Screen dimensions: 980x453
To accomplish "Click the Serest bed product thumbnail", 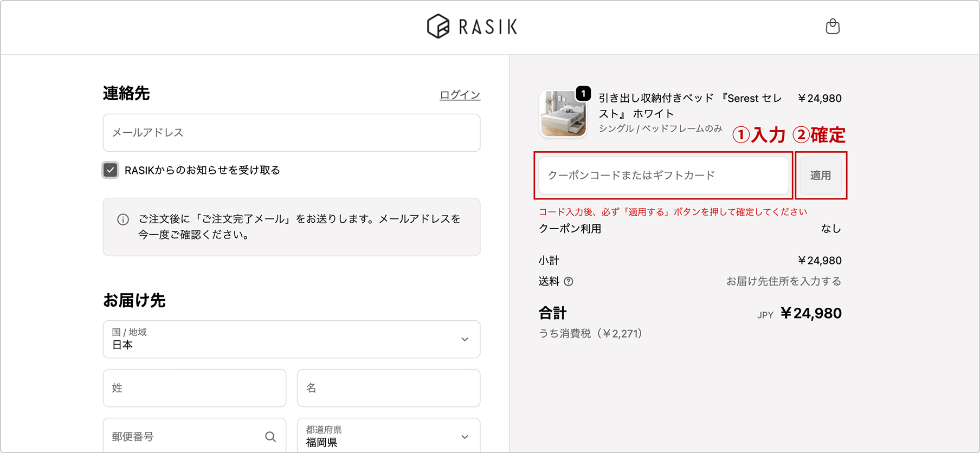I will tap(563, 114).
